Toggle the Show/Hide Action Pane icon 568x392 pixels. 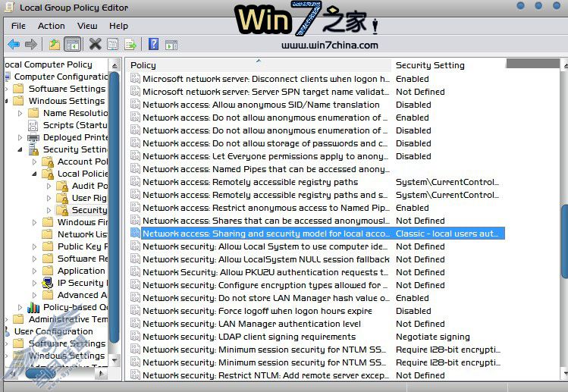[171, 45]
